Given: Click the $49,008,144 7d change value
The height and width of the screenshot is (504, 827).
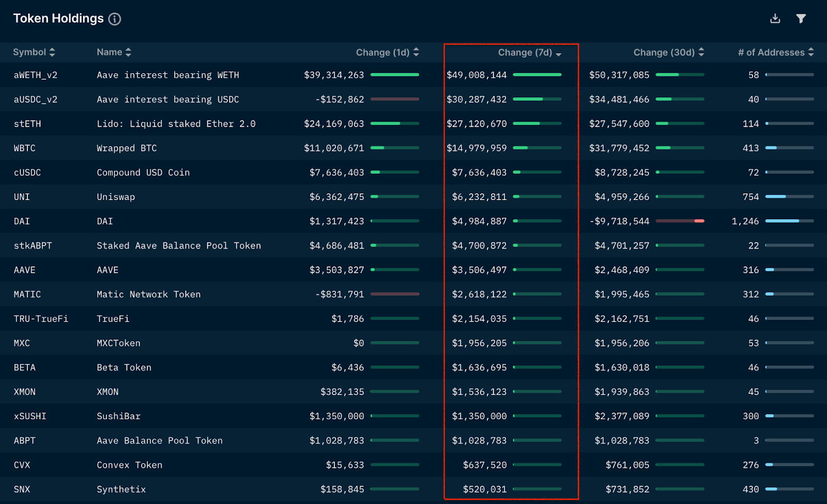Looking at the screenshot, I should (x=477, y=75).
